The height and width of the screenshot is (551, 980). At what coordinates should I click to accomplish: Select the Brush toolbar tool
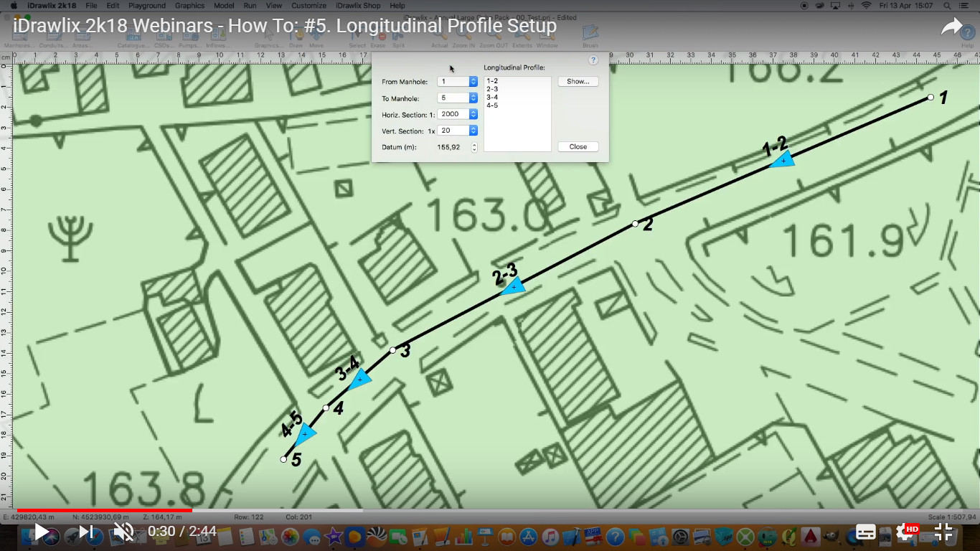tap(590, 36)
